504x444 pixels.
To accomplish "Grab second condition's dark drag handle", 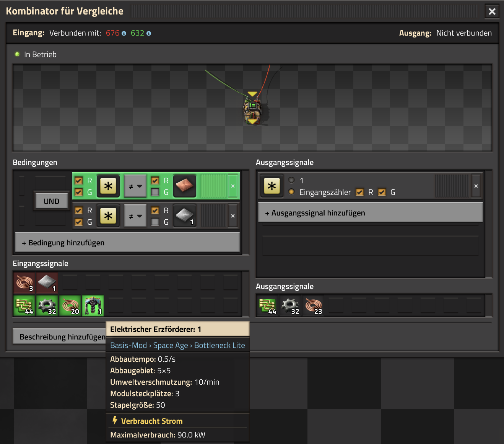I will 213,216.
